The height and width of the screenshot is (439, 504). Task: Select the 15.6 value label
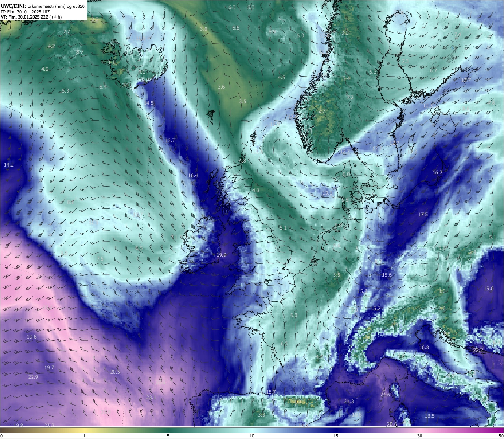(x=387, y=275)
